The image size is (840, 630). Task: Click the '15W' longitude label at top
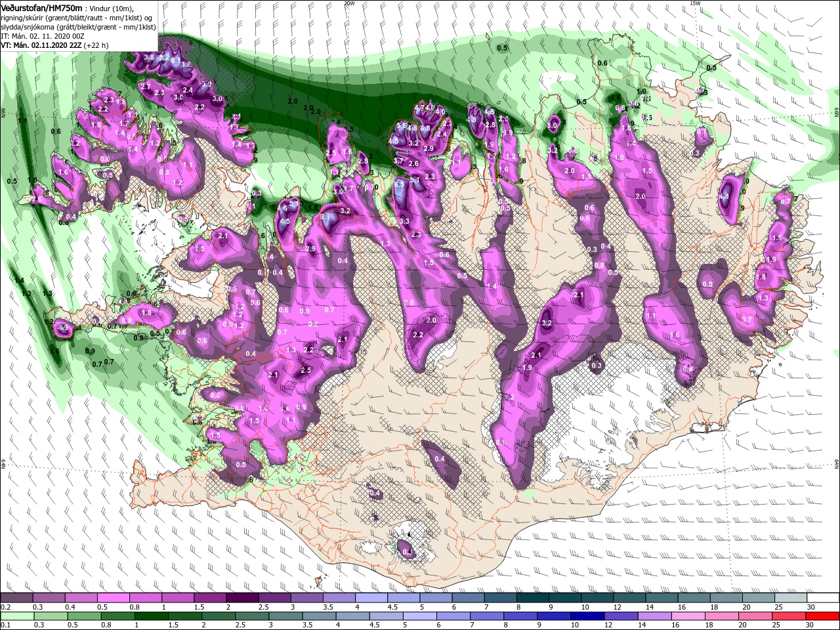[x=695, y=3]
